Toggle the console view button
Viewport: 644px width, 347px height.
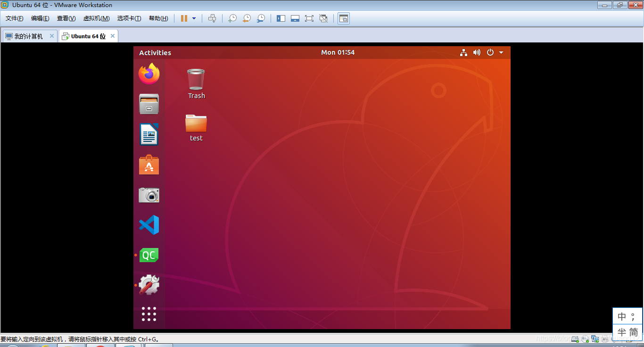[344, 18]
